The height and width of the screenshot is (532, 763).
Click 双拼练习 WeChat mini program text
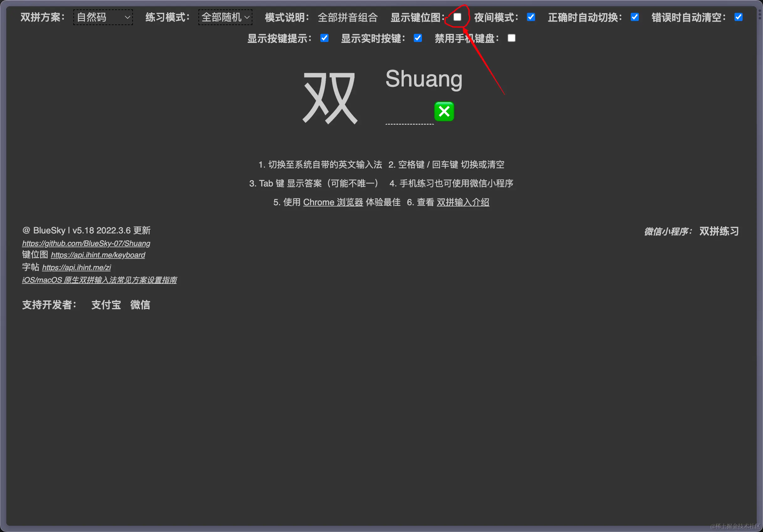[x=719, y=231]
